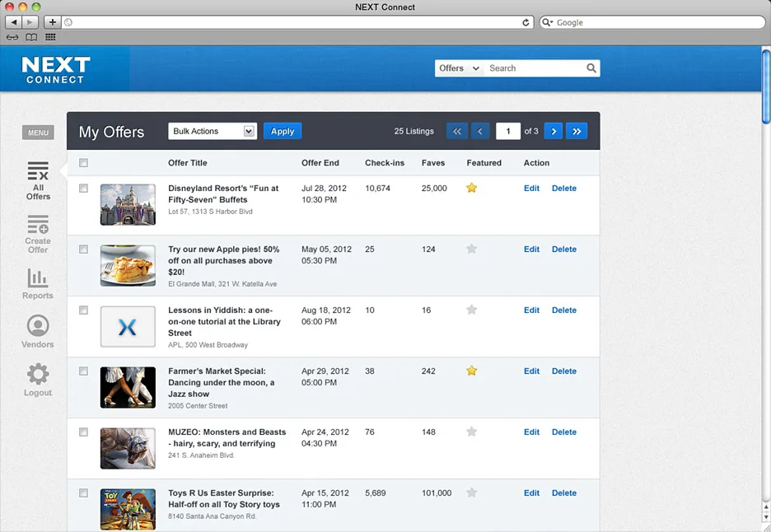The width and height of the screenshot is (771, 532).
Task: Toggle featured star for Toys R Us offer
Action: 471,492
